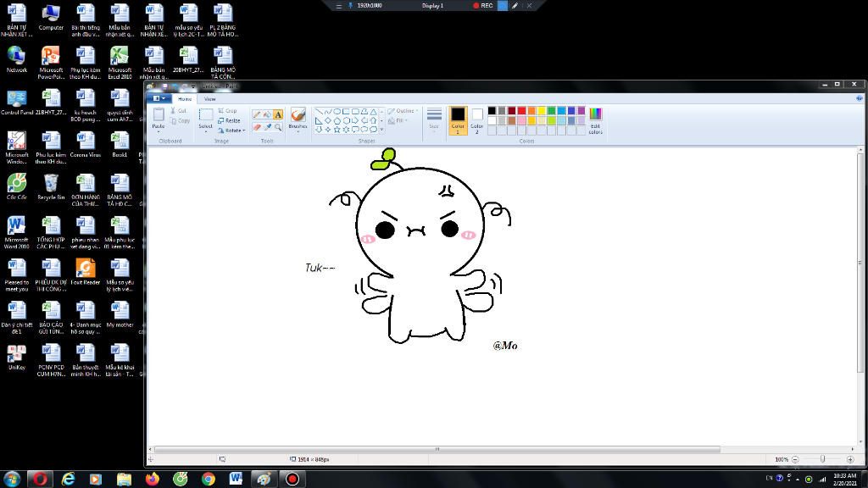The width and height of the screenshot is (868, 488).
Task: Select the red color swatch
Action: click(521, 111)
